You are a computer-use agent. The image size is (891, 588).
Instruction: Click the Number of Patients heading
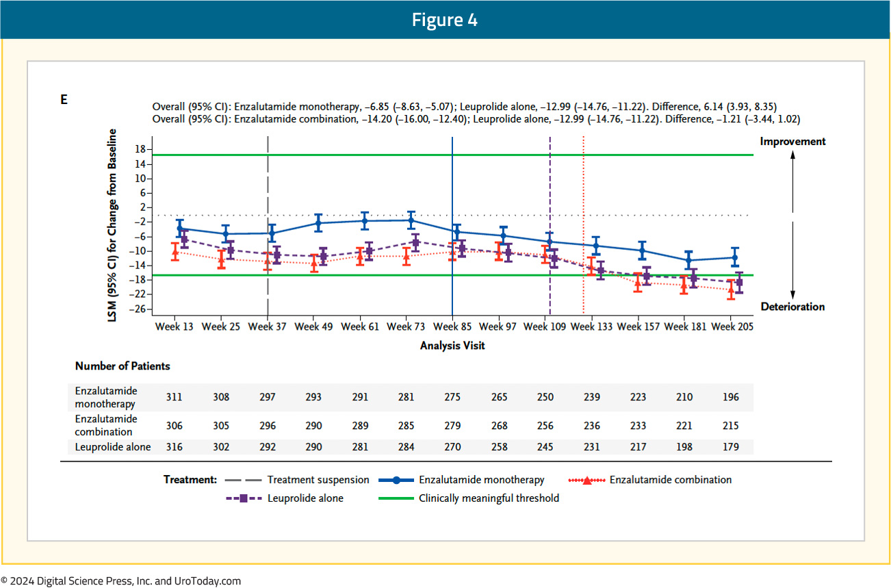coord(122,366)
